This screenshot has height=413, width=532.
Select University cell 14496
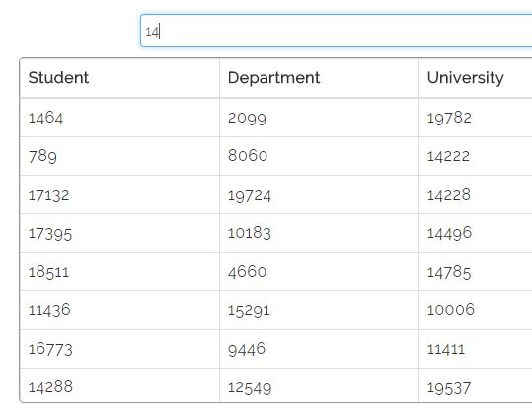pos(476,233)
